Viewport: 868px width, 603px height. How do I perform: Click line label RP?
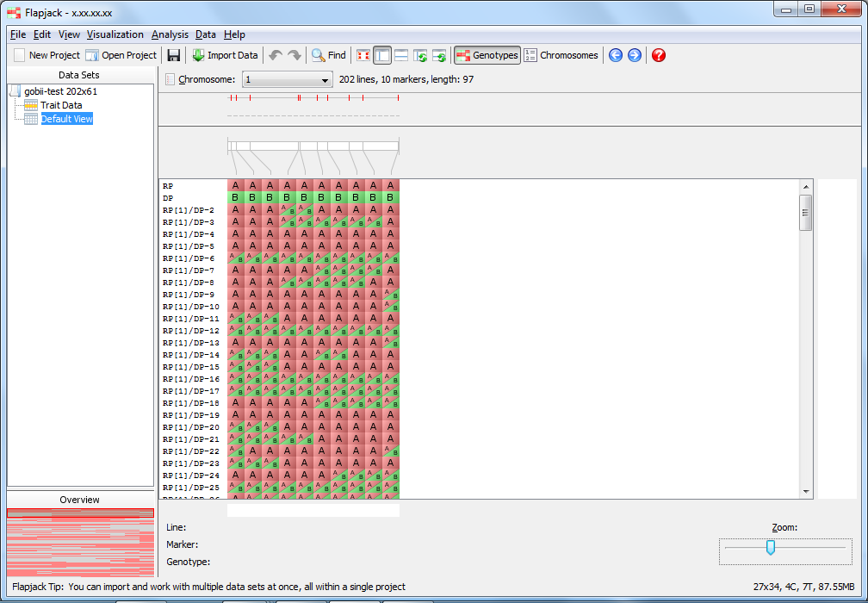(168, 186)
